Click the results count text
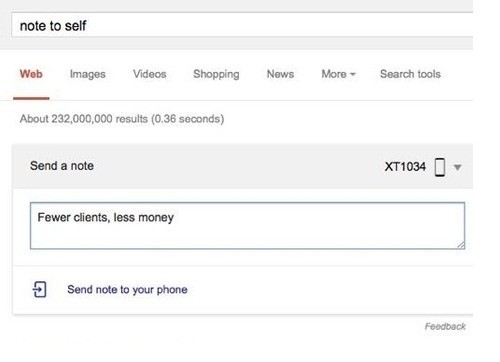500x362 pixels. [x=122, y=119]
